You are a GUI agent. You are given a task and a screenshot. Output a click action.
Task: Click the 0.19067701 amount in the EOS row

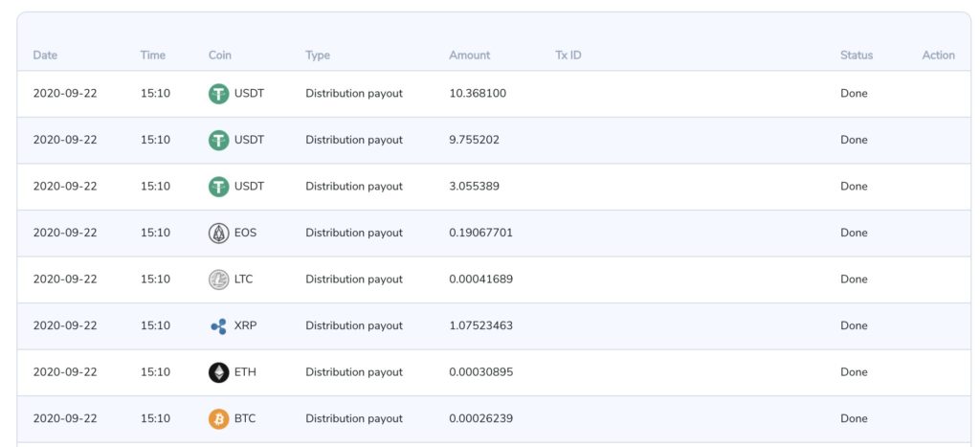click(480, 233)
